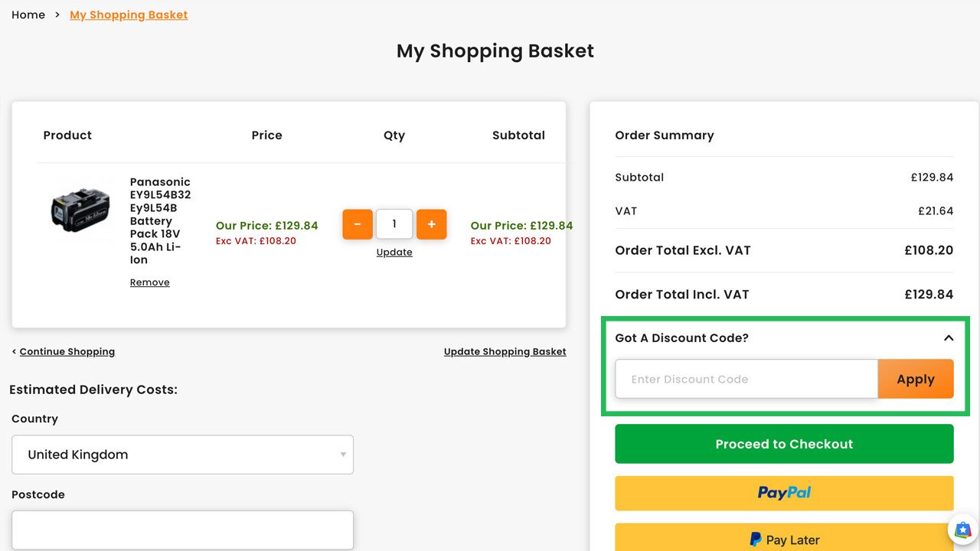
Task: Open Panasonic EY9L54B32 battery pack title
Action: [160, 221]
